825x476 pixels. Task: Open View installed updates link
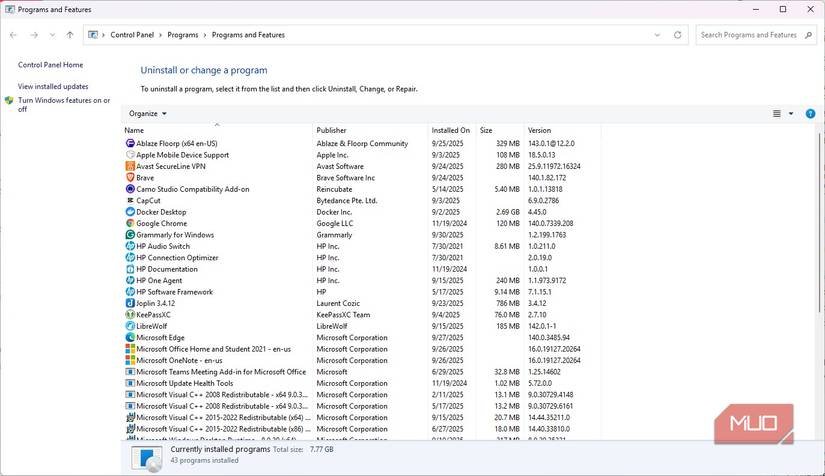pyautogui.click(x=53, y=86)
